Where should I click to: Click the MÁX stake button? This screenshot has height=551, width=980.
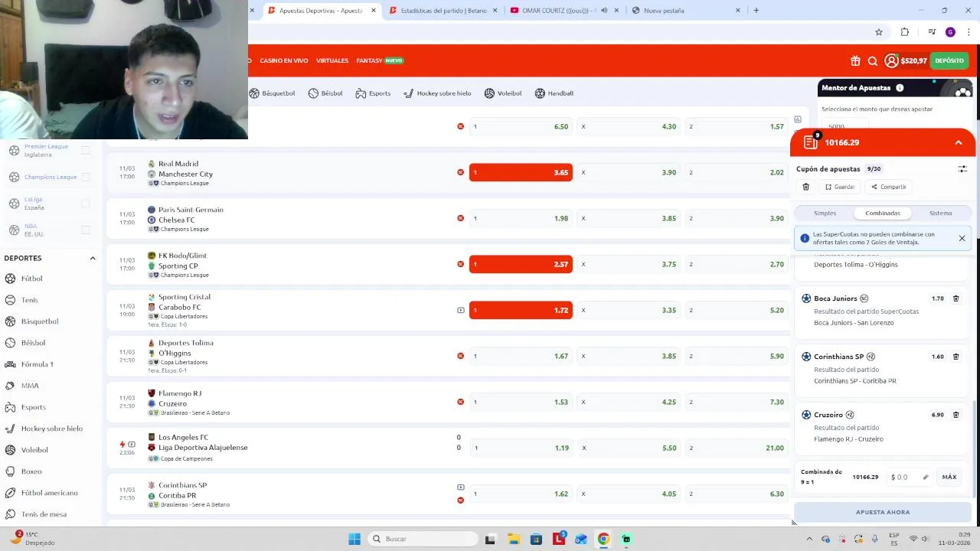[949, 477]
